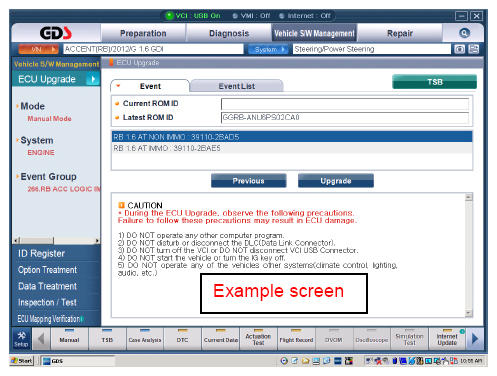497x376 pixels.
Task: Click the Upgrade button
Action: click(336, 181)
